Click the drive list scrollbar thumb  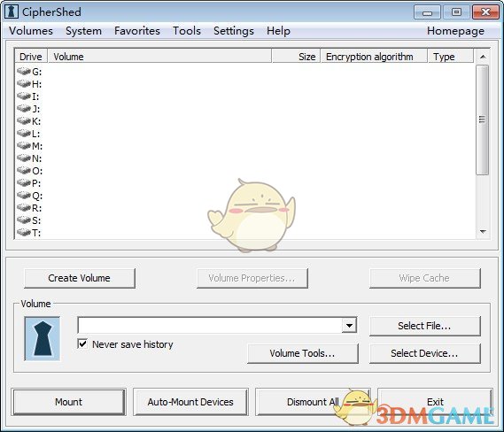click(482, 120)
